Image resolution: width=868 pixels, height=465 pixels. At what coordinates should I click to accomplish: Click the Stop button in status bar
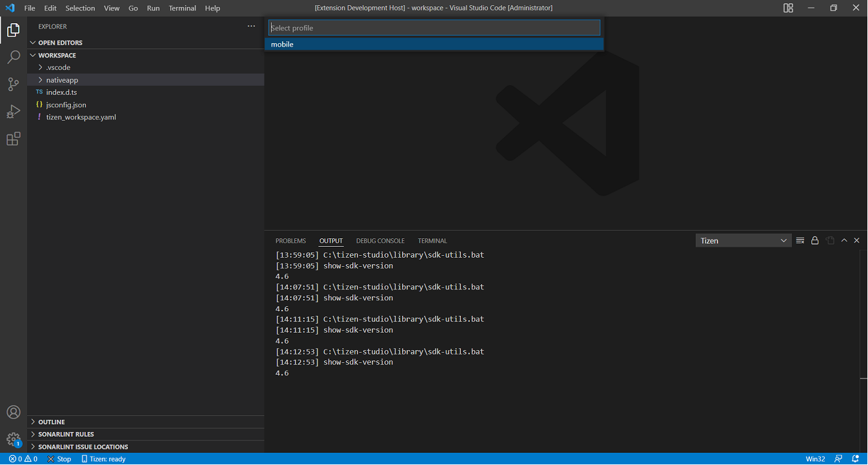(x=59, y=459)
